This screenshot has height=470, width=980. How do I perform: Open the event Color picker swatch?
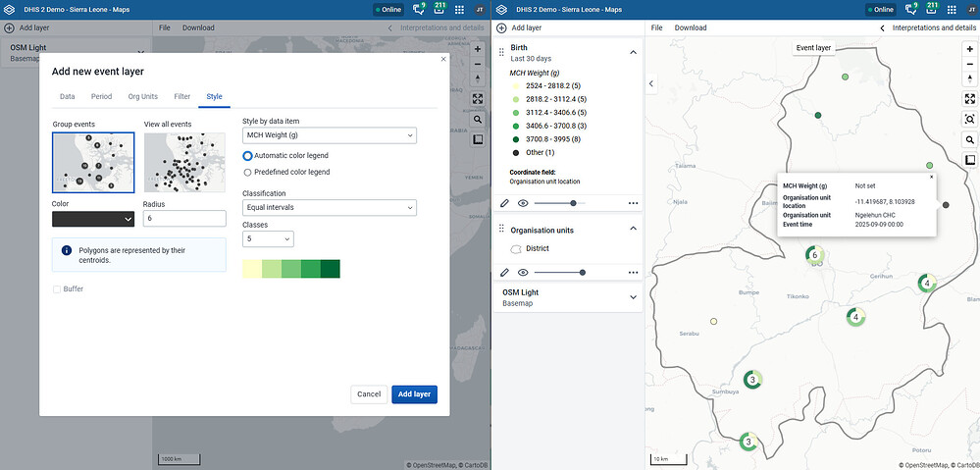(x=92, y=219)
